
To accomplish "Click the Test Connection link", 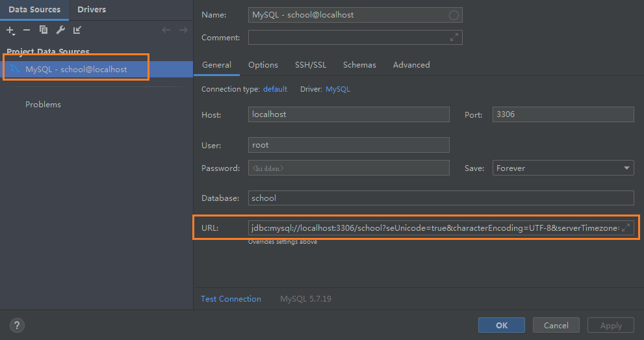I will tap(231, 299).
